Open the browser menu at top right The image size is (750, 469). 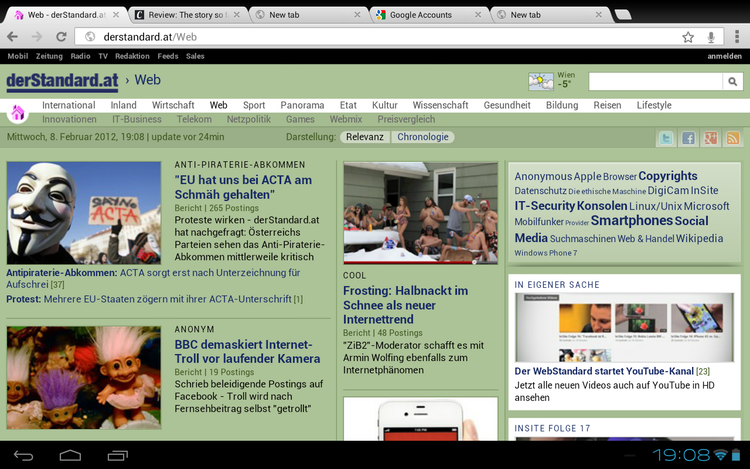pos(735,37)
